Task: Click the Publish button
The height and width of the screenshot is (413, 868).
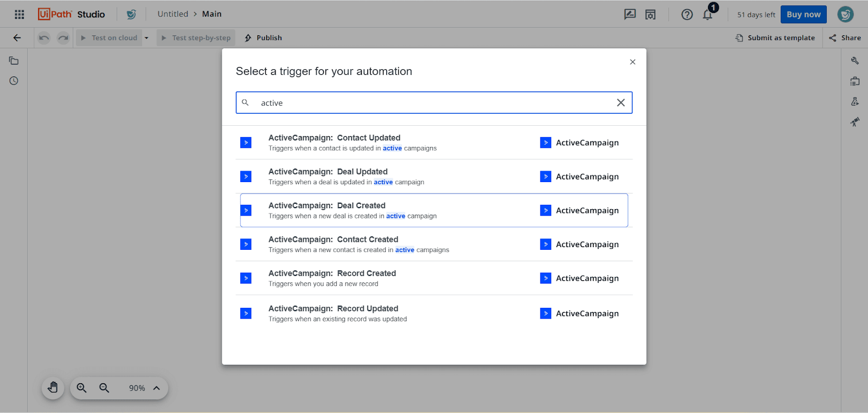Action: click(x=264, y=38)
